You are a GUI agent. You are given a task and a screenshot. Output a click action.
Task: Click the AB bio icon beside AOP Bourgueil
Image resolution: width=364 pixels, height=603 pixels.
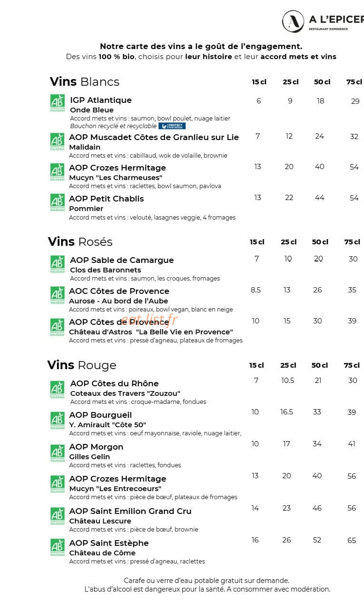click(x=57, y=421)
